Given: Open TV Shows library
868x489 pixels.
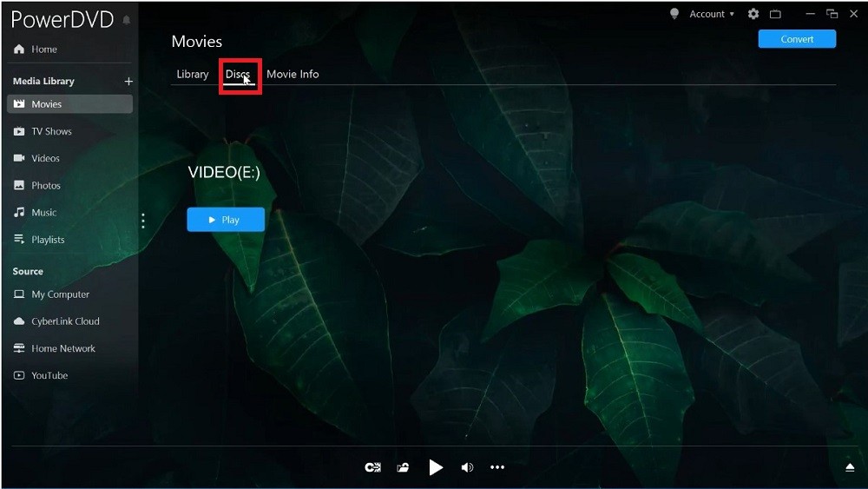Looking at the screenshot, I should coord(43,131).
